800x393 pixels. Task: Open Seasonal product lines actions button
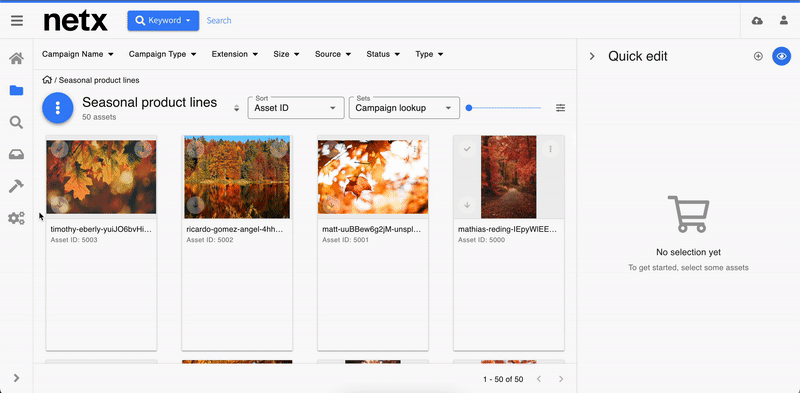pyautogui.click(x=58, y=108)
